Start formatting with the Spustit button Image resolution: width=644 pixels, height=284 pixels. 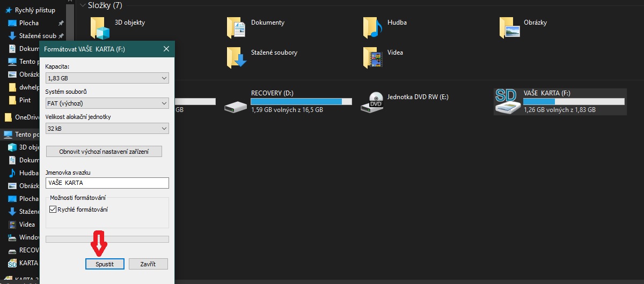[105, 264]
